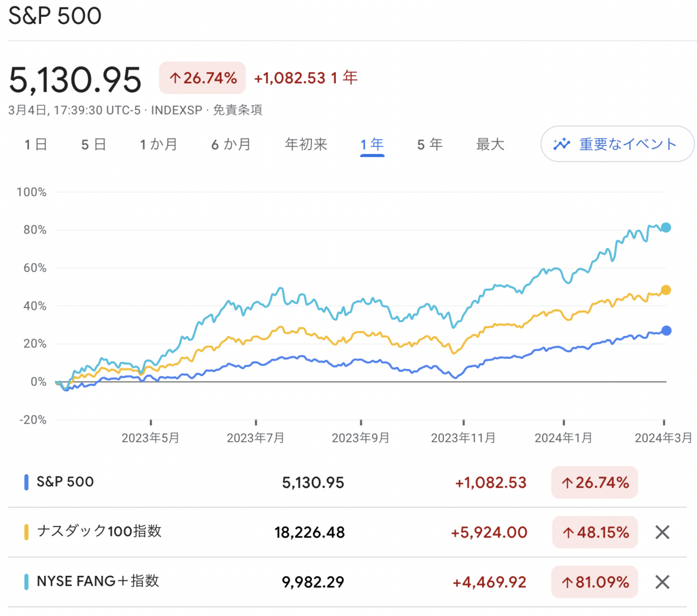Click the yellow endpoint dot on chart
This screenshot has height=616, width=697.
click(666, 290)
